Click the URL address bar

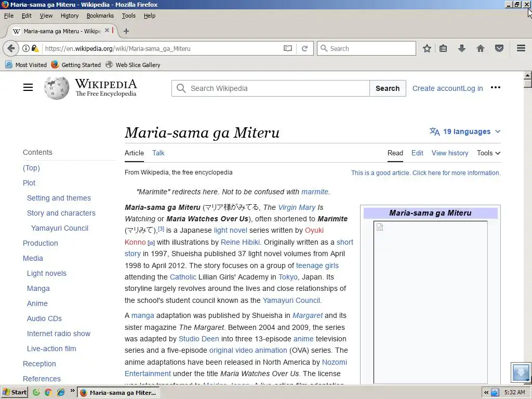163,48
